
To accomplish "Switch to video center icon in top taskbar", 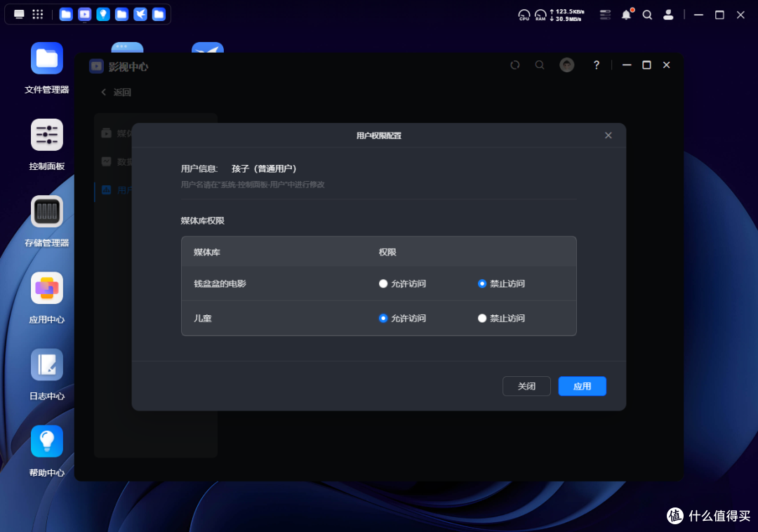I will pyautogui.click(x=85, y=15).
